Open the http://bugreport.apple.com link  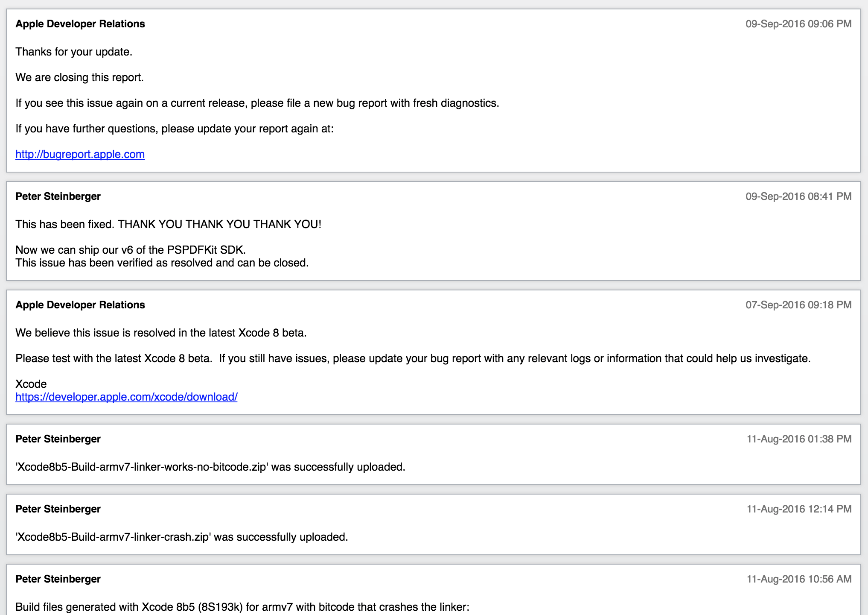[x=79, y=155]
